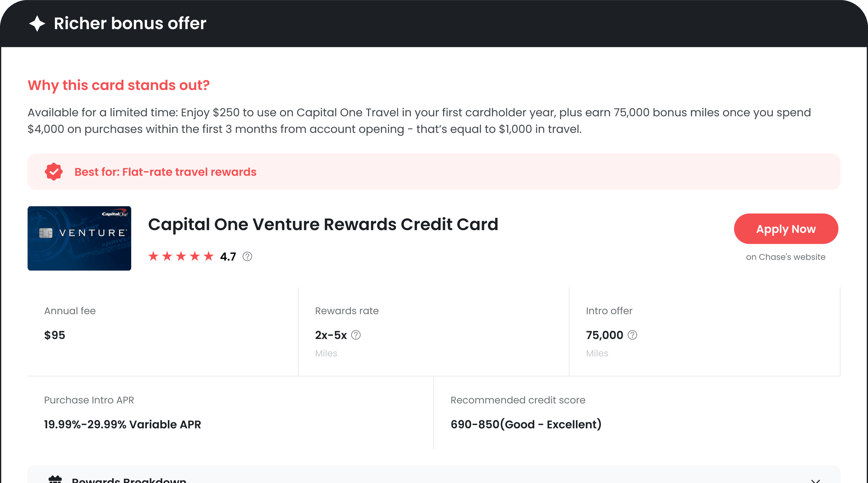This screenshot has width=868, height=483.
Task: Click the 'Why this card stands out?' heading
Action: point(119,85)
